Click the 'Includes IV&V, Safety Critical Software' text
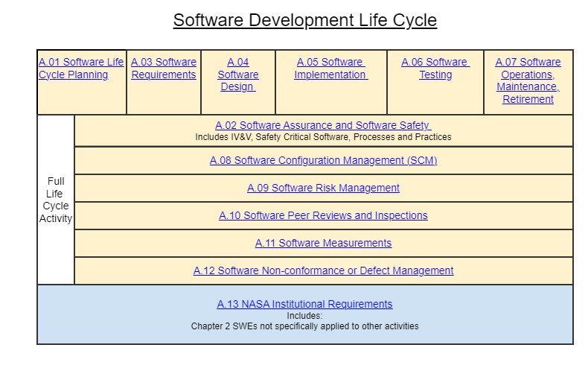This screenshot has height=374, width=588. (272, 137)
